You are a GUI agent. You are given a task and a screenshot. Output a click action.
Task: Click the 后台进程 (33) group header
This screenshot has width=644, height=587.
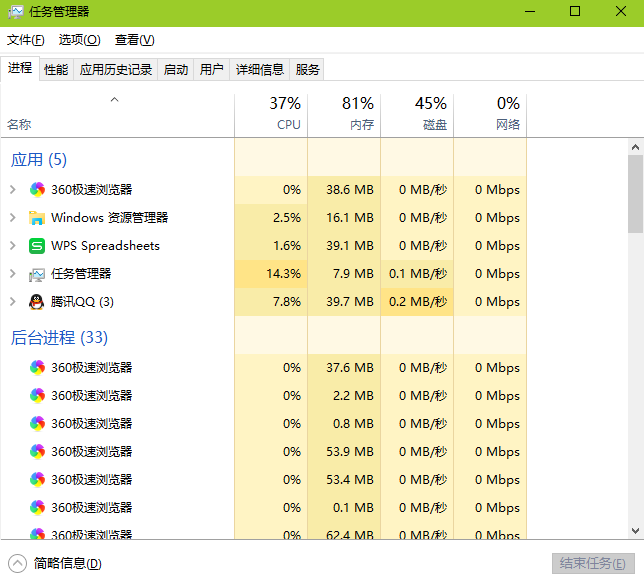(59, 338)
